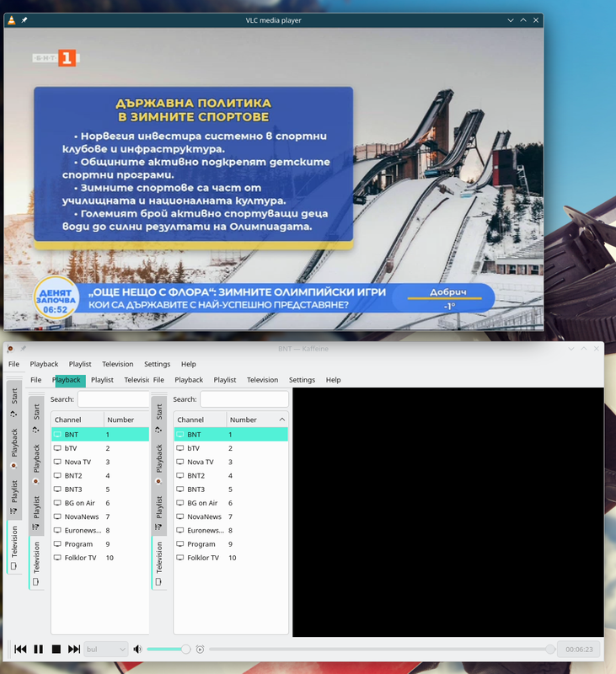The image size is (616, 674).
Task: Open Playback in Kaffeine's topmost menu bar
Action: (x=44, y=364)
